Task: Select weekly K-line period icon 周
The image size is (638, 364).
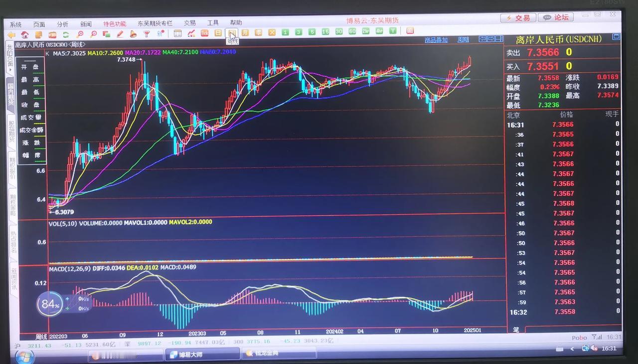Action: (232, 33)
